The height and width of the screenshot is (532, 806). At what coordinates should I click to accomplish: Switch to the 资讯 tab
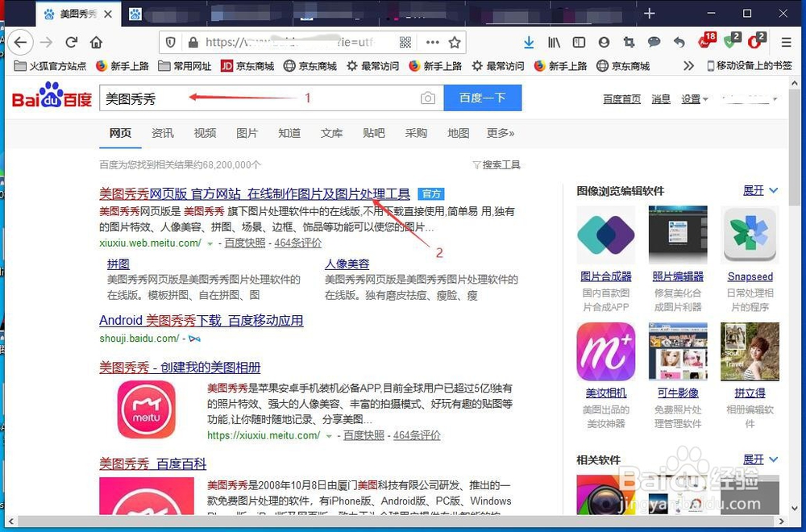[x=163, y=133]
